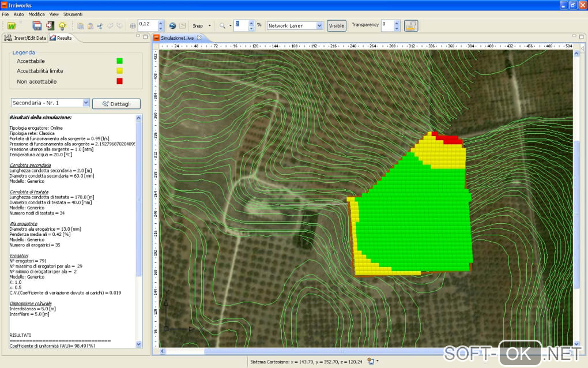Click in the zoom percentage input field

coord(241,25)
